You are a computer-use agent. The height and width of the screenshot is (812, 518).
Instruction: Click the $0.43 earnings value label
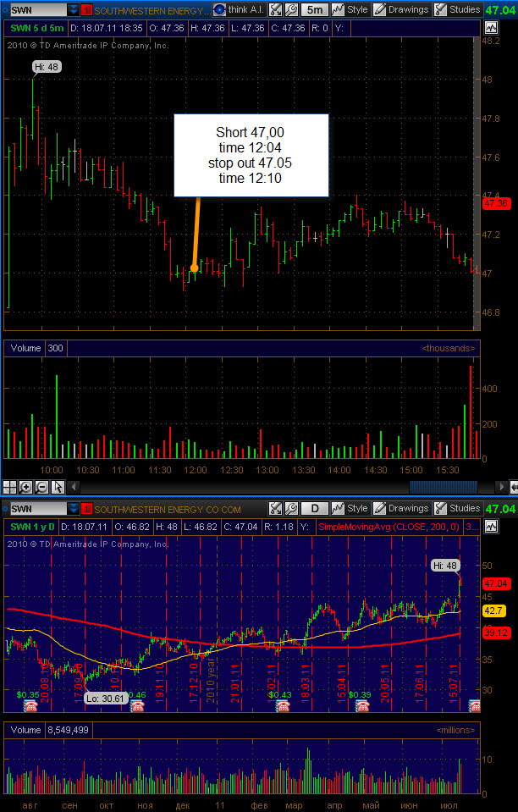tap(282, 694)
